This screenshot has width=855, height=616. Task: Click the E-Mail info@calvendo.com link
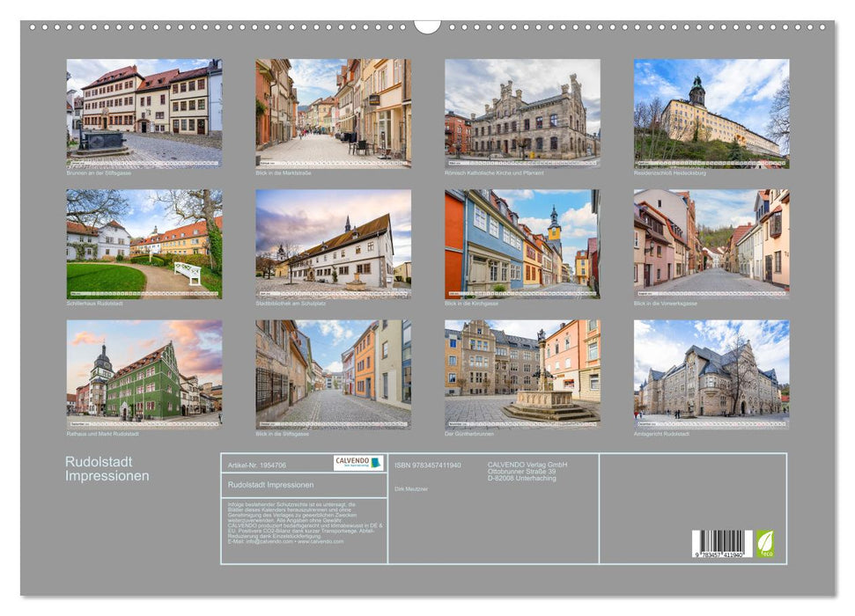(x=262, y=542)
